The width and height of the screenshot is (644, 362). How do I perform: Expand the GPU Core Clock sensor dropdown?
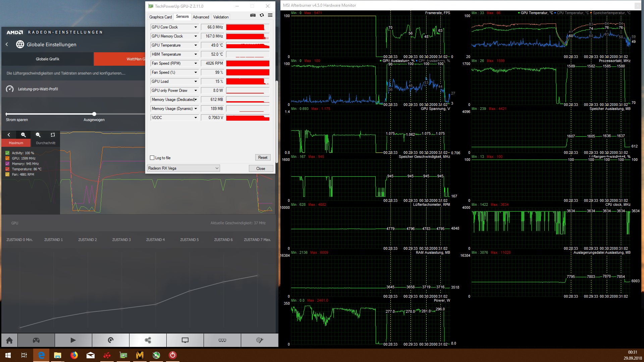196,27
